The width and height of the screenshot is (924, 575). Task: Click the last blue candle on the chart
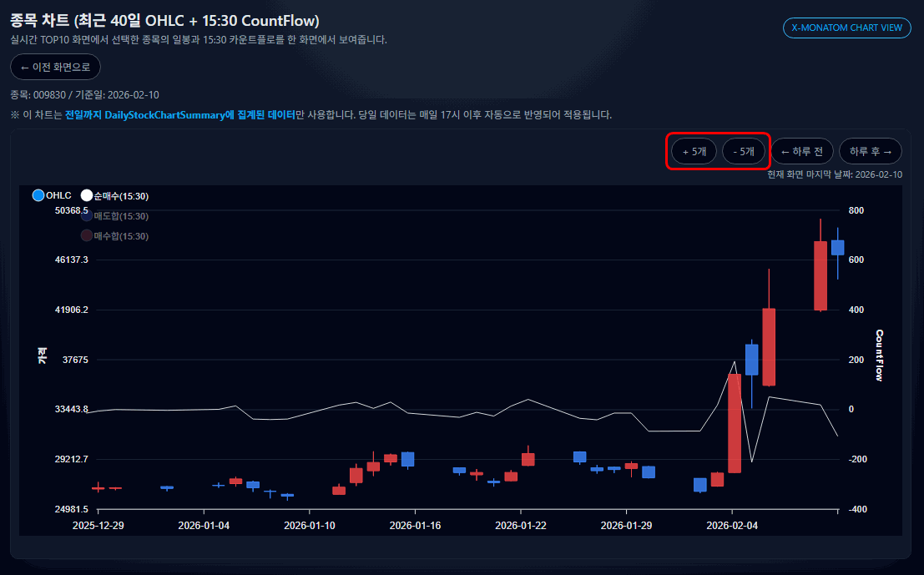pos(837,247)
